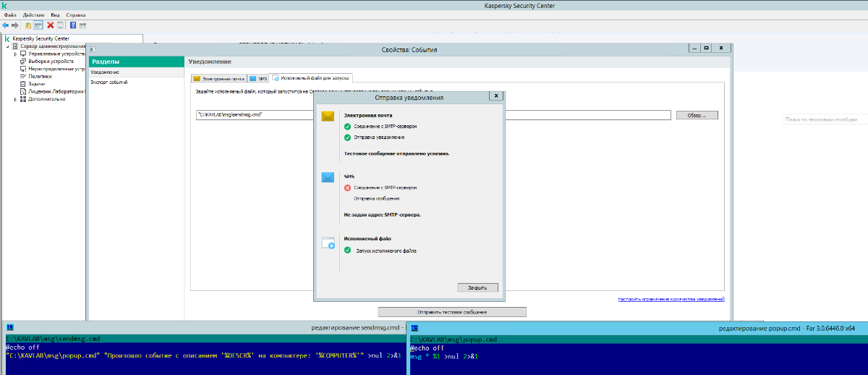Click 'Не задан адрес SMTP-сервера.' text
Image resolution: width=868 pixels, height=375 pixels.
(x=383, y=214)
